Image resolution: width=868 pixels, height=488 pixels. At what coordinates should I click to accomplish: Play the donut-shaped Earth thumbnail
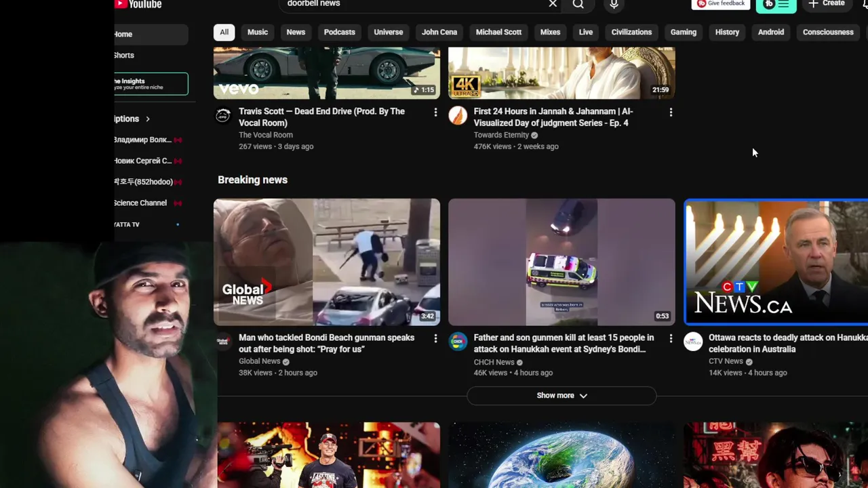click(x=561, y=455)
